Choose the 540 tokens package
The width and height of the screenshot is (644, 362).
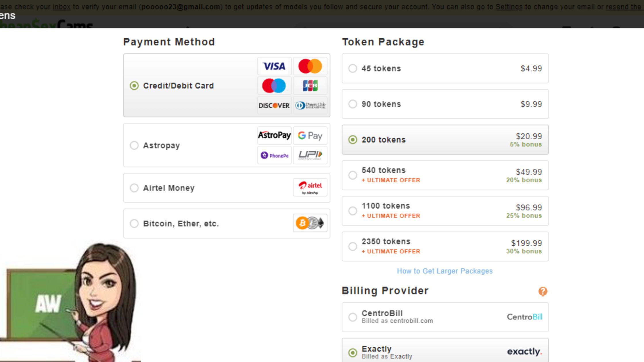coord(445,175)
